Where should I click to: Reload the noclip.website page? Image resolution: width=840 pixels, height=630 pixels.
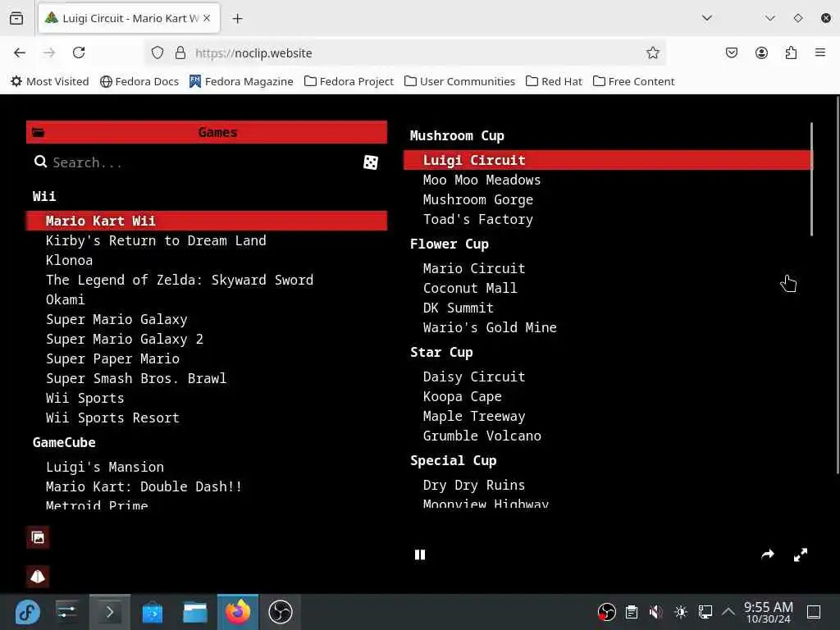[79, 52]
